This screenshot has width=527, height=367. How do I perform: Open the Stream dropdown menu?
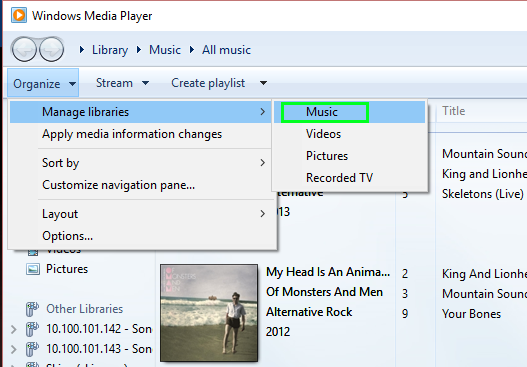(x=122, y=83)
